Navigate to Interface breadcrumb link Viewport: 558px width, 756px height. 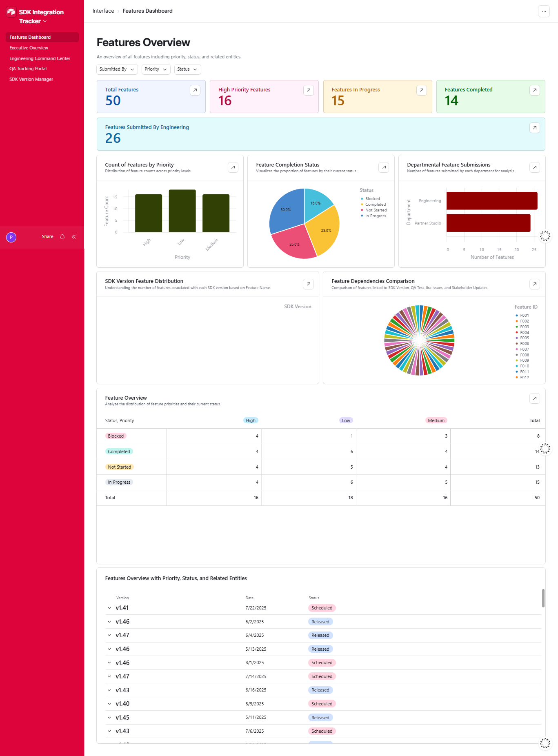click(x=103, y=11)
